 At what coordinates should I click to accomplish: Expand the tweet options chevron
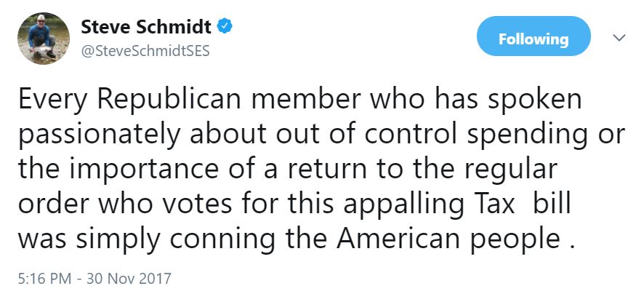(x=619, y=37)
